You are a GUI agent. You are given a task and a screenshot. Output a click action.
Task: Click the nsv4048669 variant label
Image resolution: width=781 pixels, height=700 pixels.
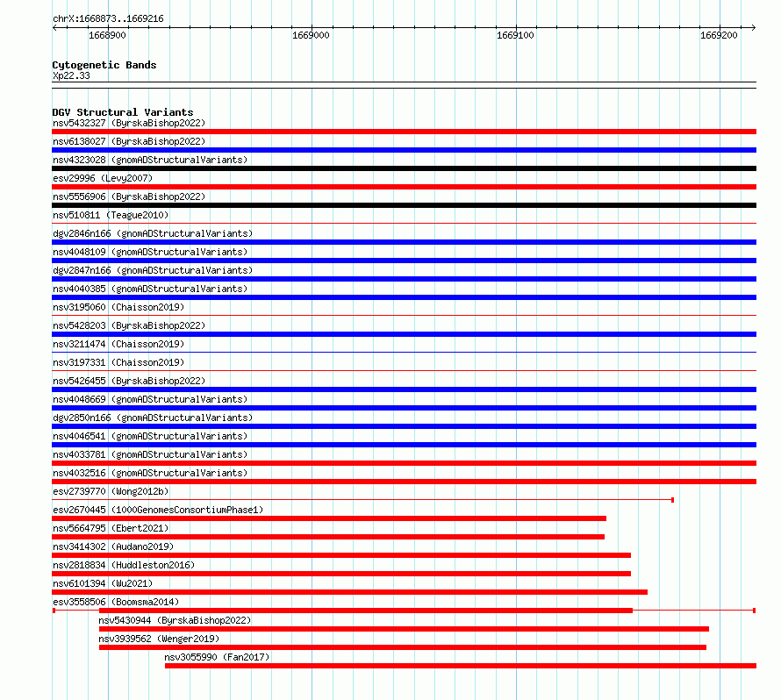(x=150, y=399)
